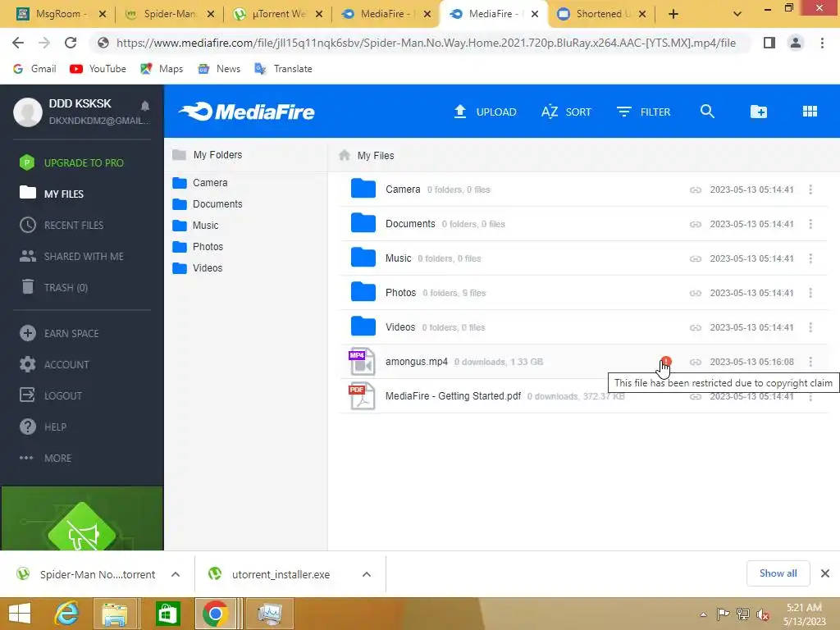Click the search magnifier icon
The height and width of the screenshot is (630, 840).
(x=707, y=112)
